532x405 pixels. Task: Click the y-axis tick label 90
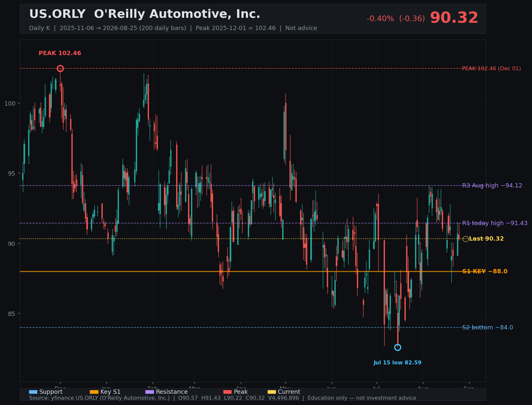12,244
